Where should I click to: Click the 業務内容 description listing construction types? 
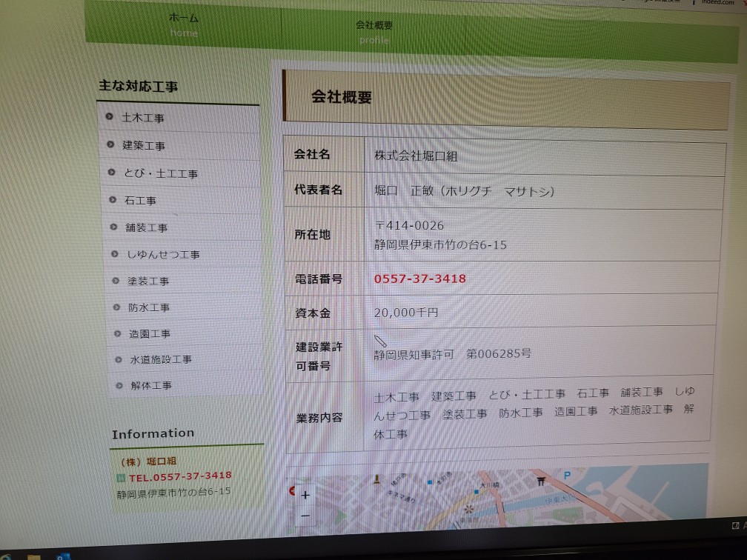(x=534, y=413)
